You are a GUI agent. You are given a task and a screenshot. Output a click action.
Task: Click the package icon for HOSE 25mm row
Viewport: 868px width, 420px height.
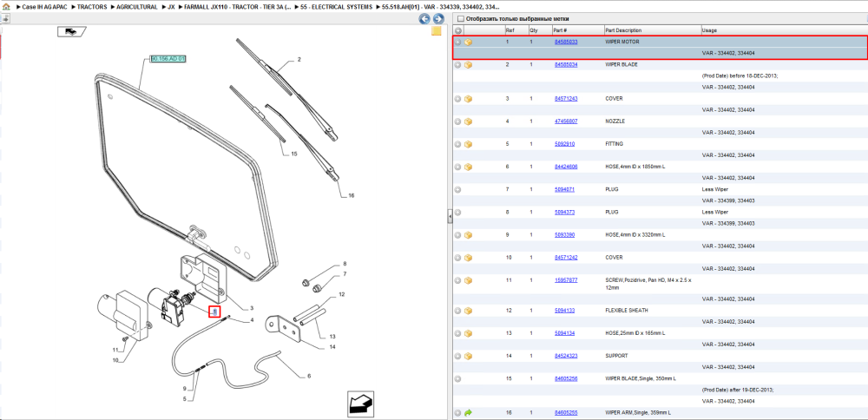pos(469,334)
